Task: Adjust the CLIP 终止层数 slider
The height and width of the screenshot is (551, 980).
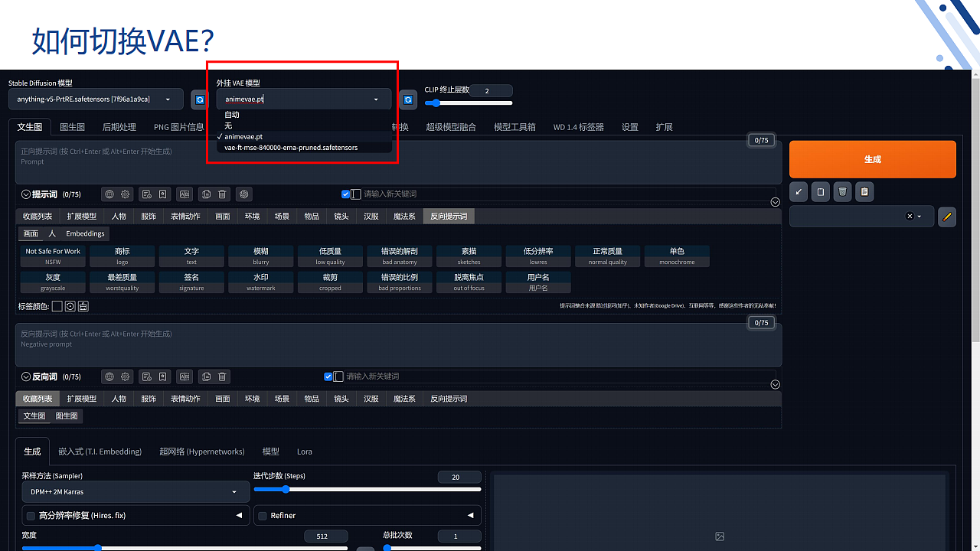Action: [469, 103]
